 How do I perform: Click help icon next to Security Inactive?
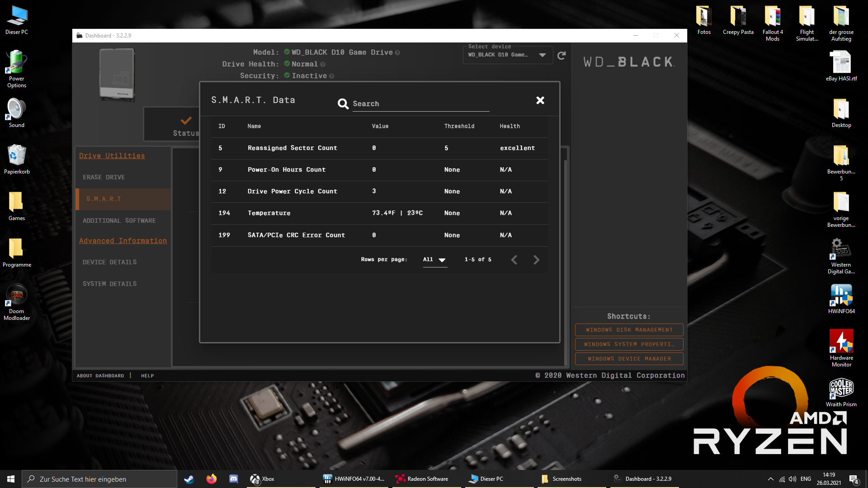point(331,76)
